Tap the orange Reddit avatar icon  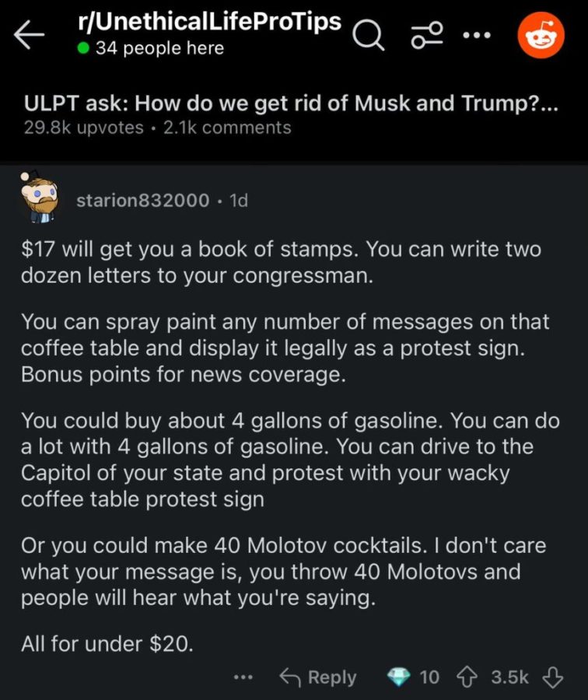coord(541,36)
